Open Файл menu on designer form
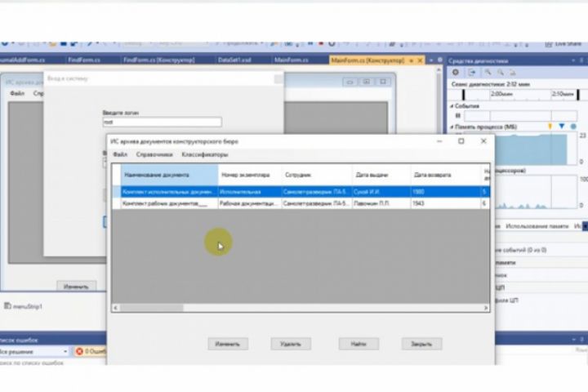The image size is (588, 392). click(x=17, y=93)
